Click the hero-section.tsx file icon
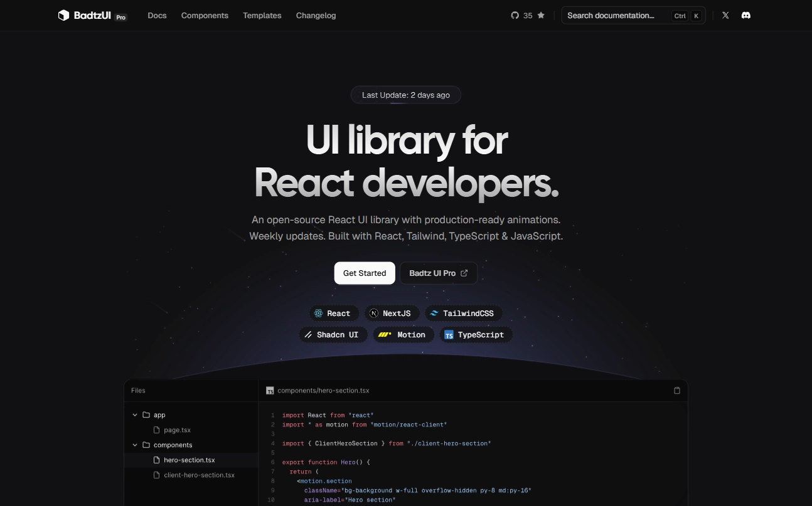Viewport: 812px width, 506px height. click(x=157, y=460)
